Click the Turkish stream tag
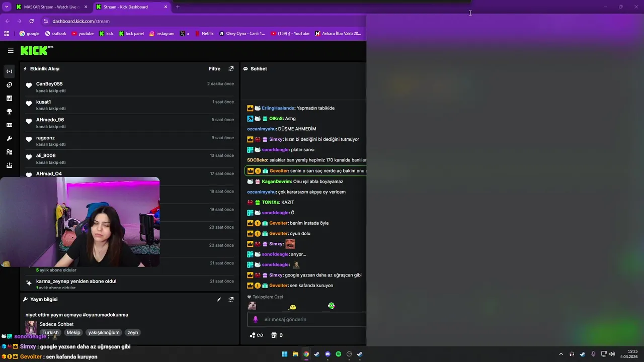 pos(50,332)
